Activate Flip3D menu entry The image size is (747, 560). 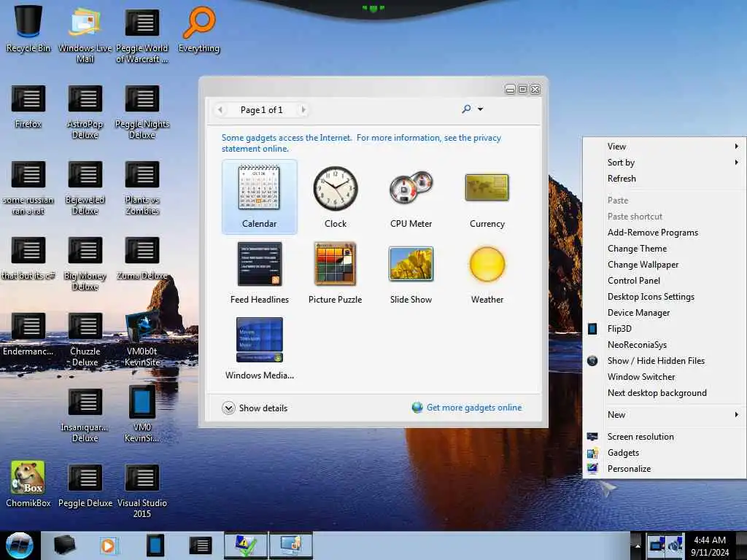click(x=664, y=329)
